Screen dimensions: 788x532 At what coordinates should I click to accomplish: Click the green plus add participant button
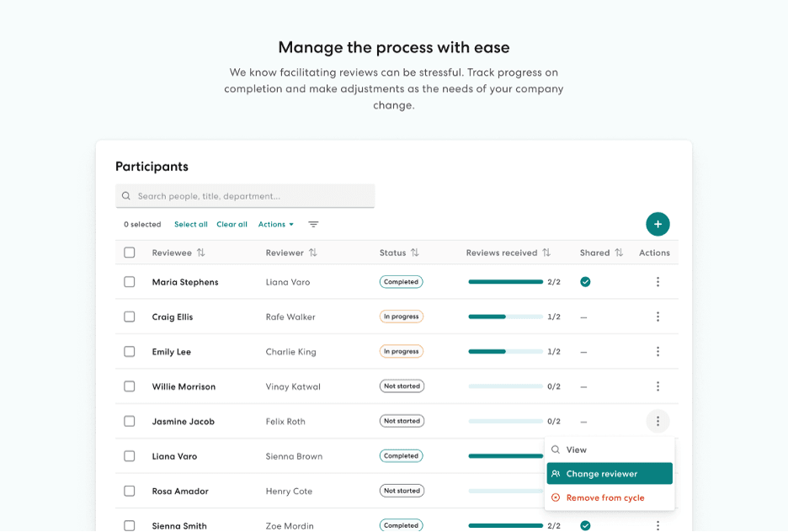(x=658, y=224)
